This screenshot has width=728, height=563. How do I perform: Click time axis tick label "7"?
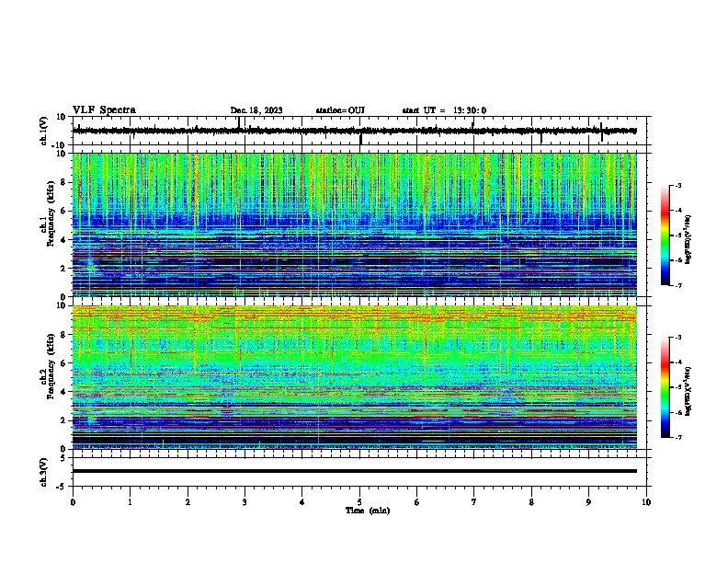pyautogui.click(x=474, y=502)
